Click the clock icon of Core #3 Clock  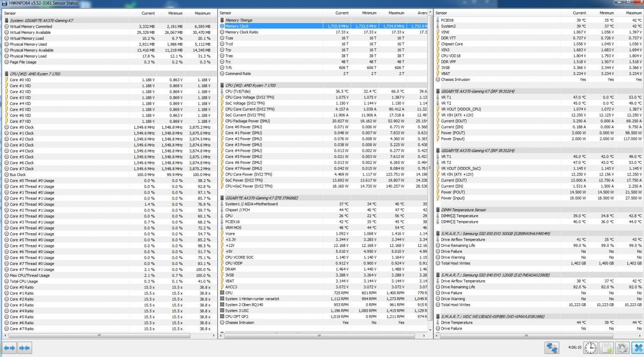(x=6, y=145)
